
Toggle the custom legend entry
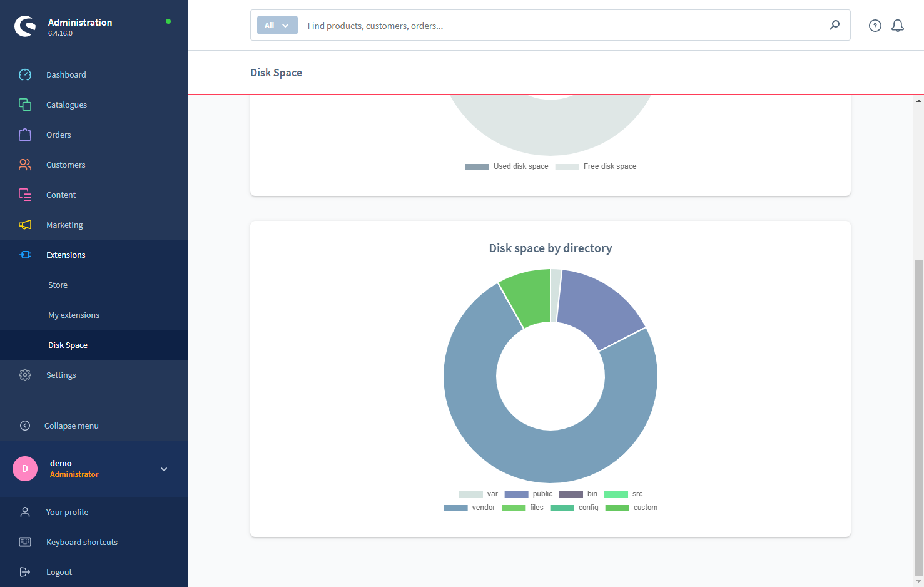coord(631,508)
